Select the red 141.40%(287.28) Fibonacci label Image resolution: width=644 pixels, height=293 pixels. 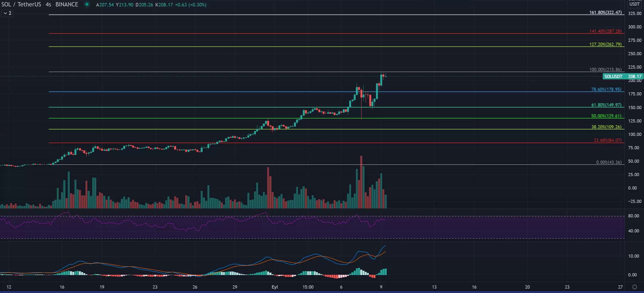[x=605, y=31]
